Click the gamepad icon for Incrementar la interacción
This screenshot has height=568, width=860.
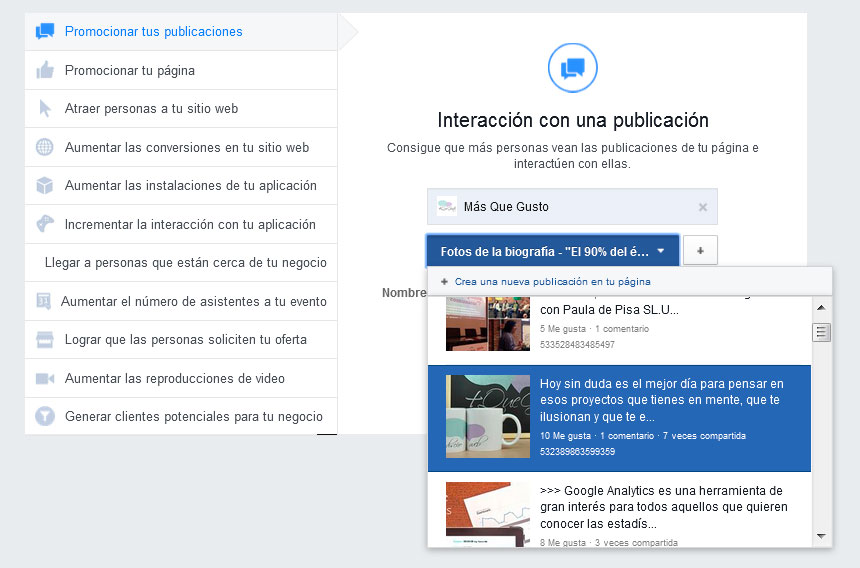click(44, 224)
